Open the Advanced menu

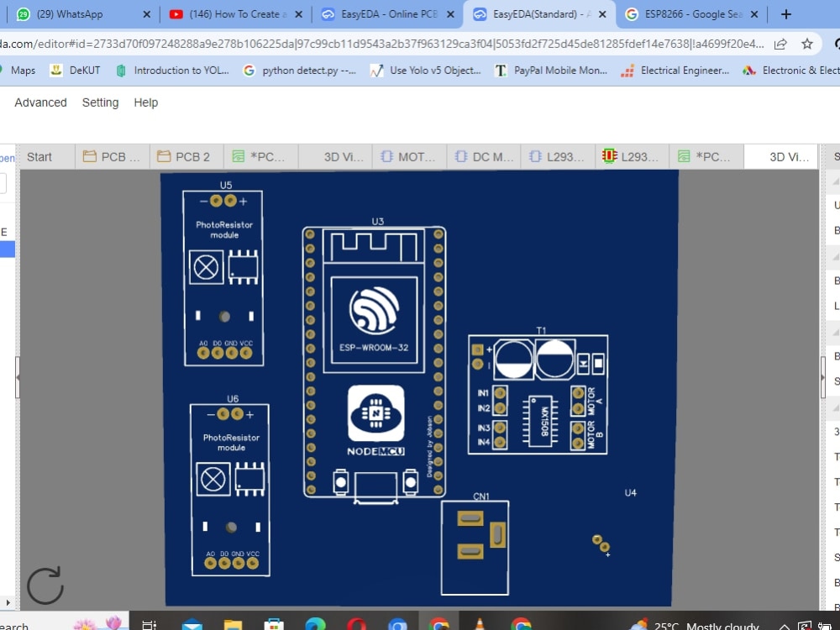click(40, 102)
